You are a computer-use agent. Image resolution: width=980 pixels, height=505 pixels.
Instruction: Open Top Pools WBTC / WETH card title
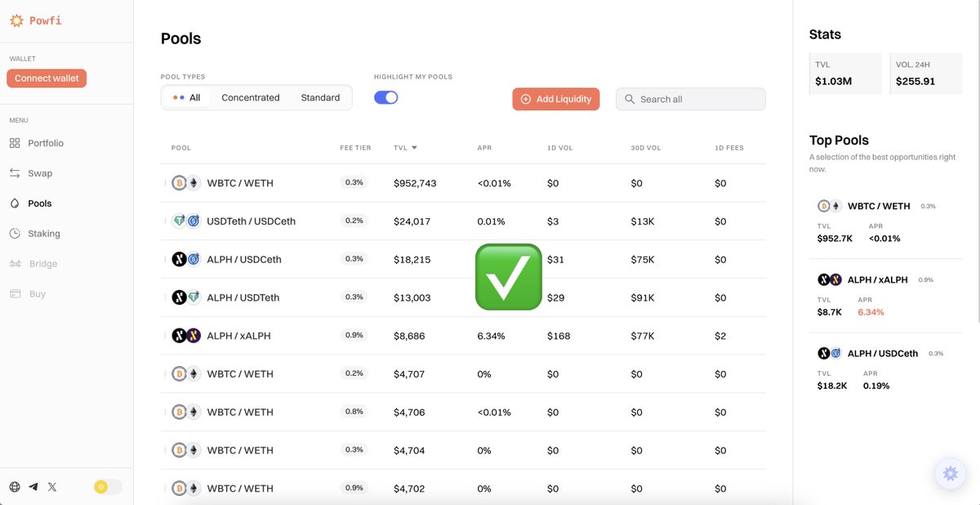pos(879,206)
